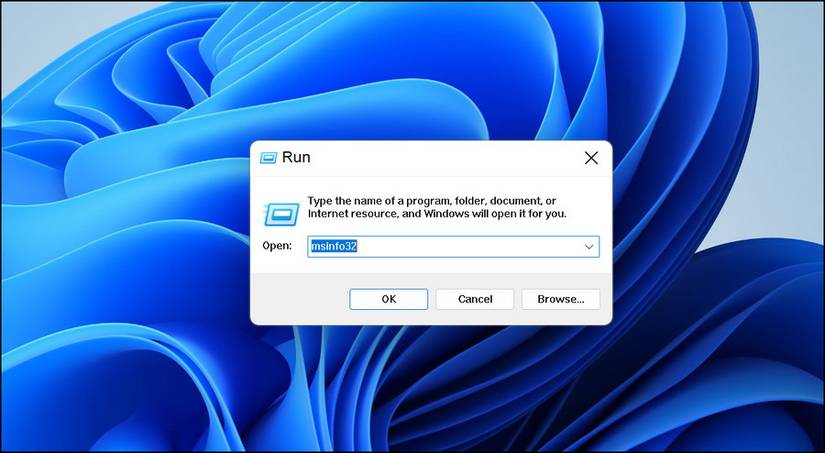This screenshot has width=825, height=453.
Task: Click the "Open:" label
Action: (277, 246)
